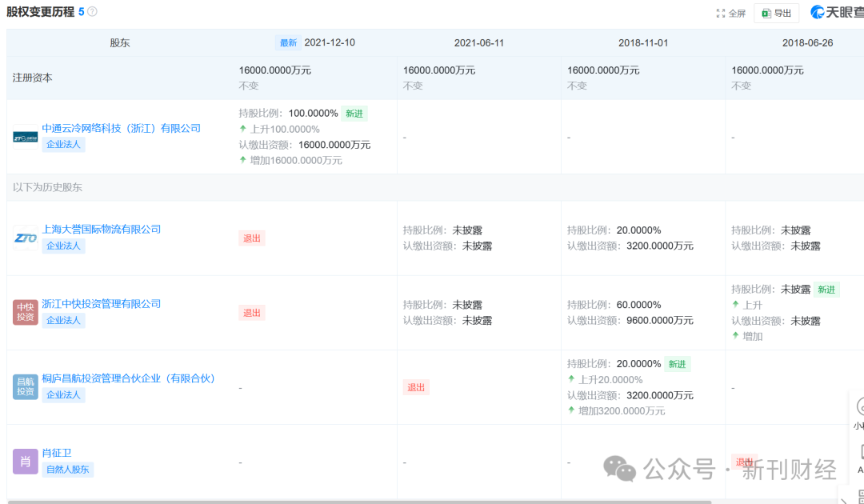Select the 2018-11-01 date column header
The height and width of the screenshot is (504, 864).
[643, 43]
